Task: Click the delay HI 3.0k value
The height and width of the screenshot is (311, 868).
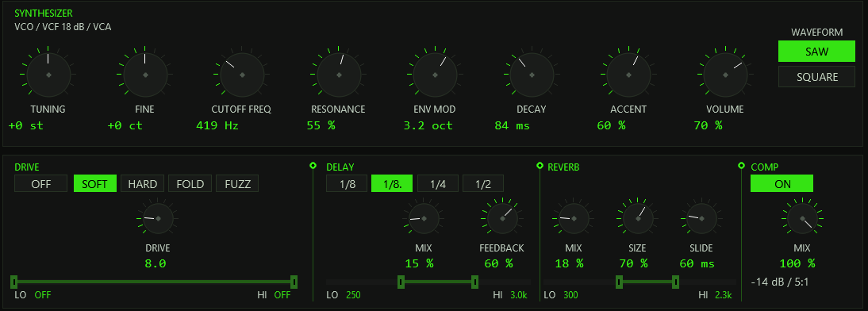Action: click(x=519, y=295)
